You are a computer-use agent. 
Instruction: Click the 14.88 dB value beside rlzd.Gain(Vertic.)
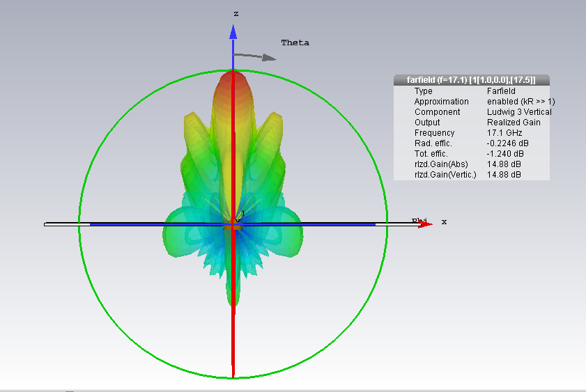(x=504, y=175)
